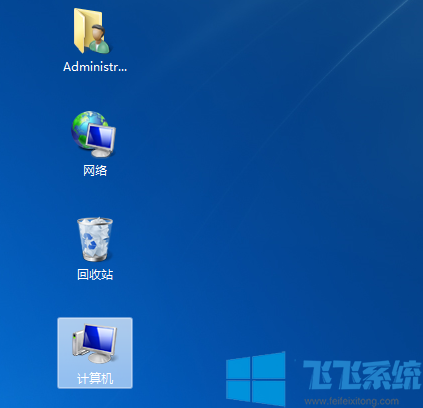This screenshot has height=408, width=423.
Task: Select the 回收站 recycle bin icon
Action: [95, 239]
